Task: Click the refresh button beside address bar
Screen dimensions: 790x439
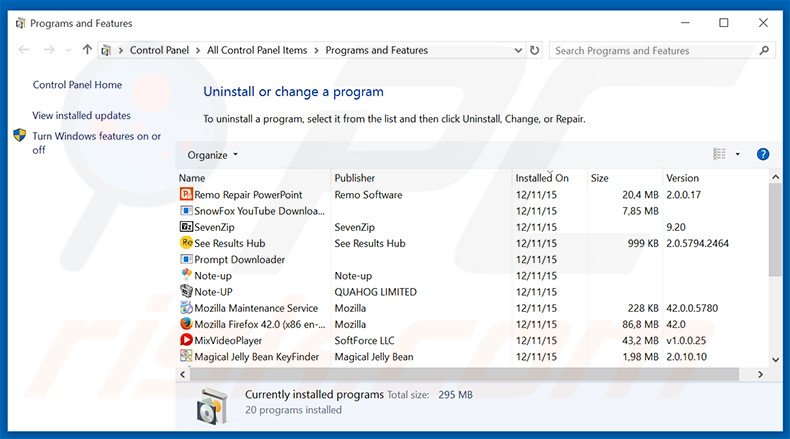Action: [535, 50]
